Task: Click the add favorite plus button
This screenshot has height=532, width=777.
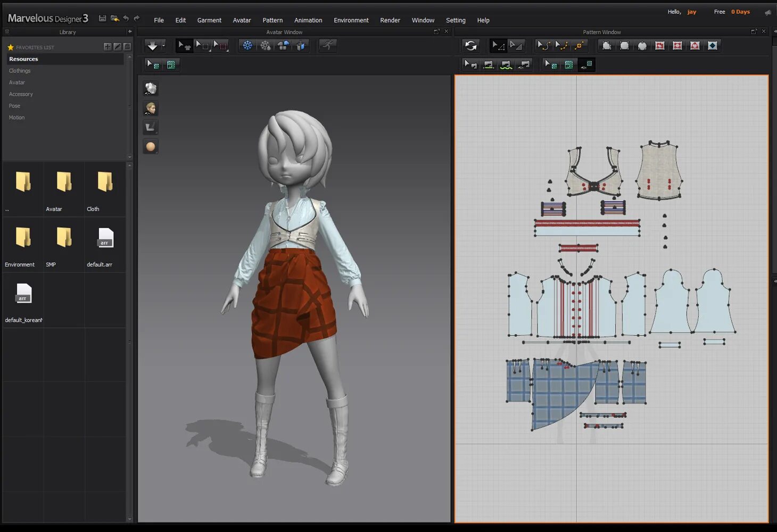Action: 108,47
